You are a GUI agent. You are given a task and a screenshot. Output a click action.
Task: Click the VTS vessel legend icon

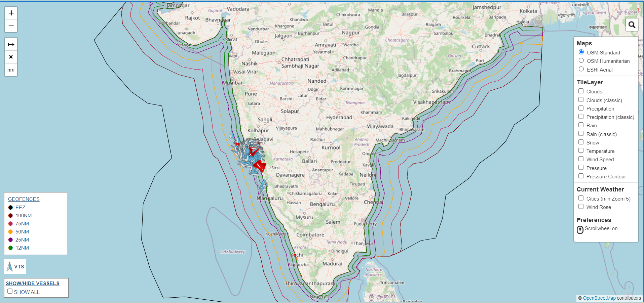pos(10,266)
